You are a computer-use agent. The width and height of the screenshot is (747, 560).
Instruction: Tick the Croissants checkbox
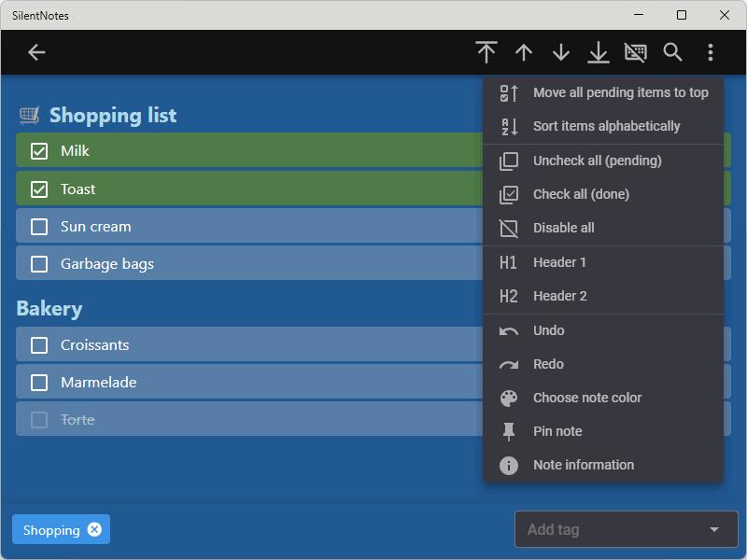coord(39,345)
